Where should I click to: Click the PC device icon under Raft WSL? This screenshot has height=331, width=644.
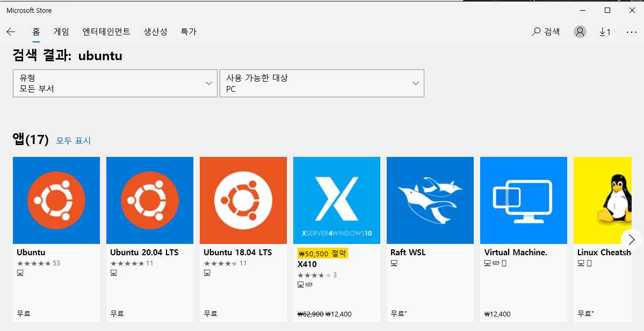coord(394,263)
